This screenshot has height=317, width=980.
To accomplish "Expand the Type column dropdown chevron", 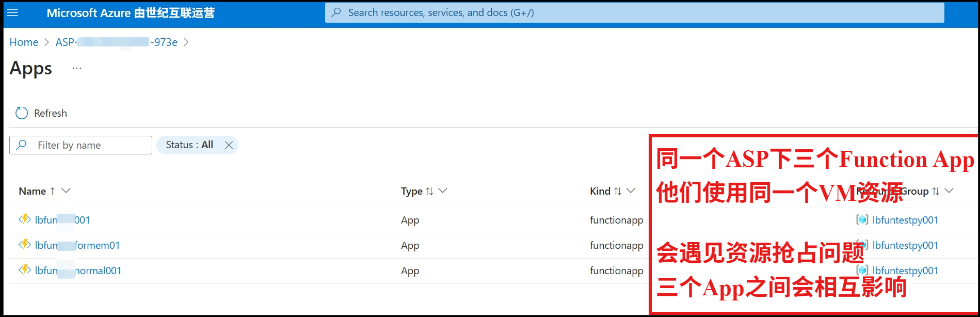I will pyautogui.click(x=443, y=191).
